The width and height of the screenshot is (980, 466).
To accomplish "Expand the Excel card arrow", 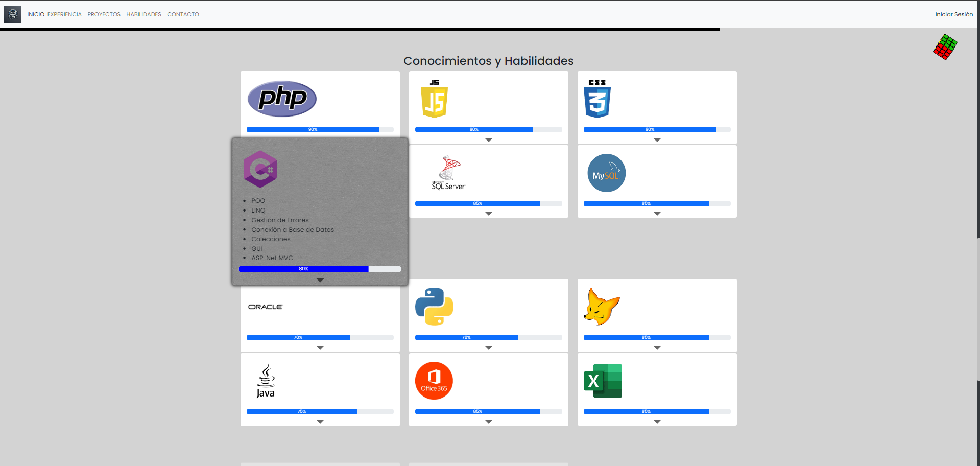I will (657, 422).
